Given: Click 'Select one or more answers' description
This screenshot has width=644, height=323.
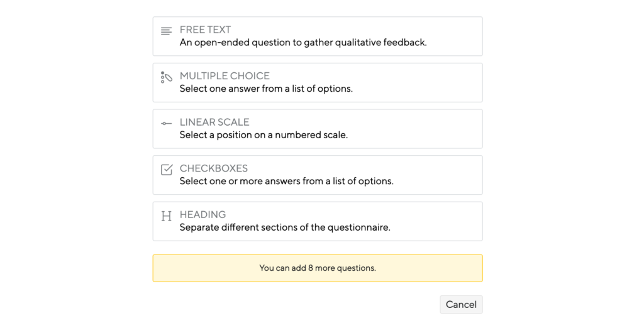Looking at the screenshot, I should 286,181.
